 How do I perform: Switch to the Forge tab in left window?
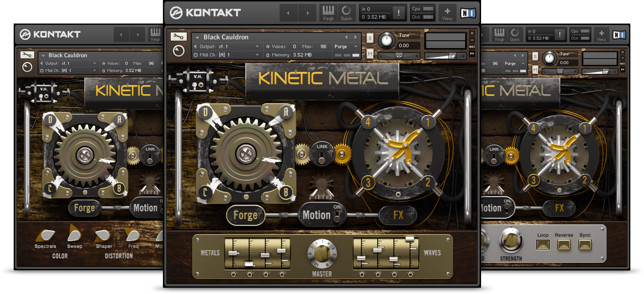click(84, 208)
